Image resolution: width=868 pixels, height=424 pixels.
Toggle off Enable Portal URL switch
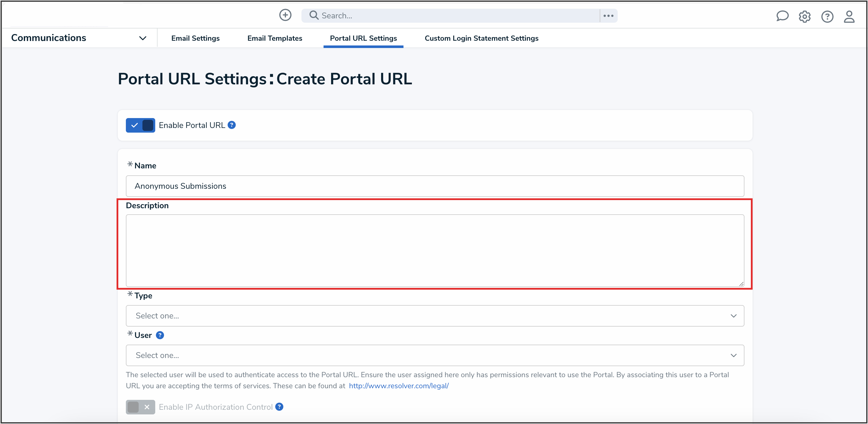[140, 125]
